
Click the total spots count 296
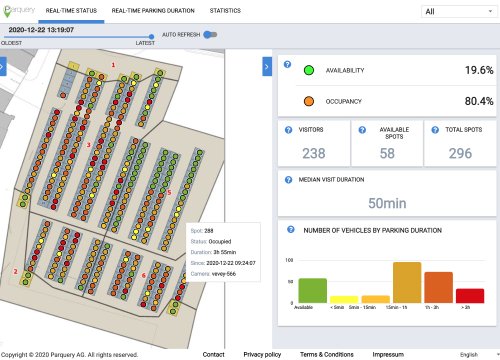point(460,153)
